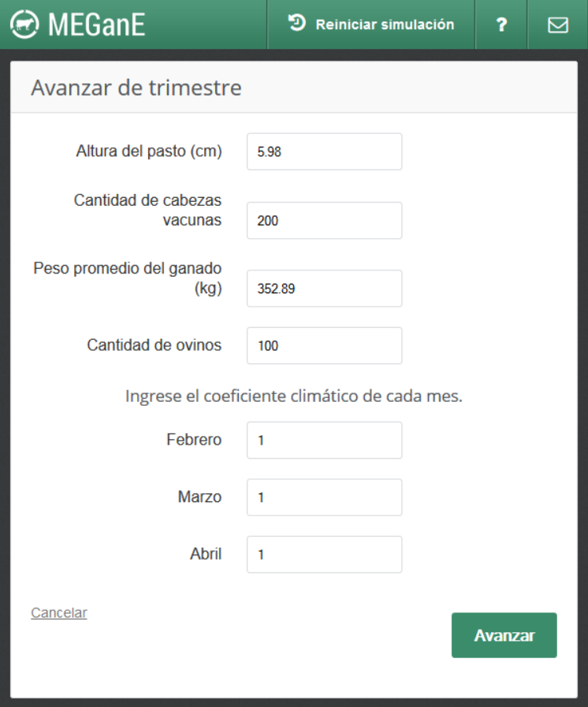Follow the Cancelar link
The height and width of the screenshot is (707, 588).
(x=59, y=612)
